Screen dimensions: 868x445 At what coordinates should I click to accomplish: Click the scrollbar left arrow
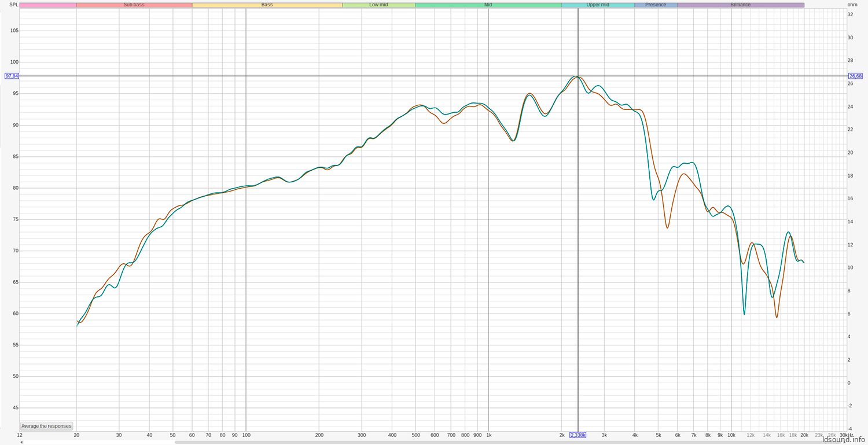point(21,442)
